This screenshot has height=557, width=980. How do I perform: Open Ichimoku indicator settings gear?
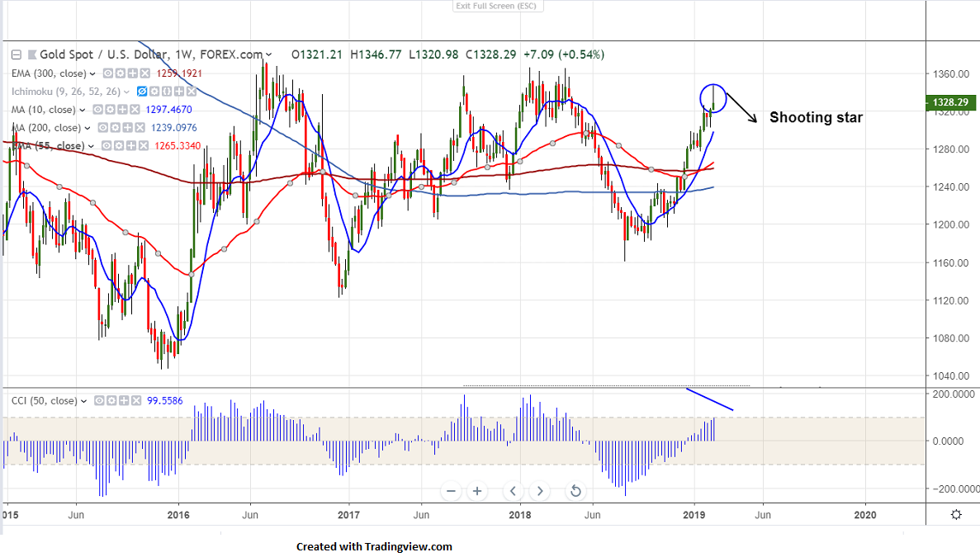pyautogui.click(x=154, y=92)
